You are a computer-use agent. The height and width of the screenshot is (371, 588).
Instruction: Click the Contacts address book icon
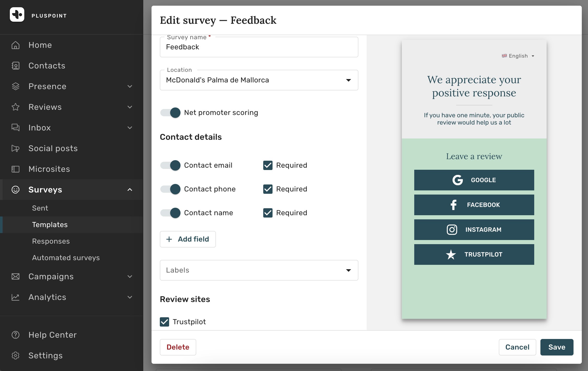pyautogui.click(x=16, y=66)
